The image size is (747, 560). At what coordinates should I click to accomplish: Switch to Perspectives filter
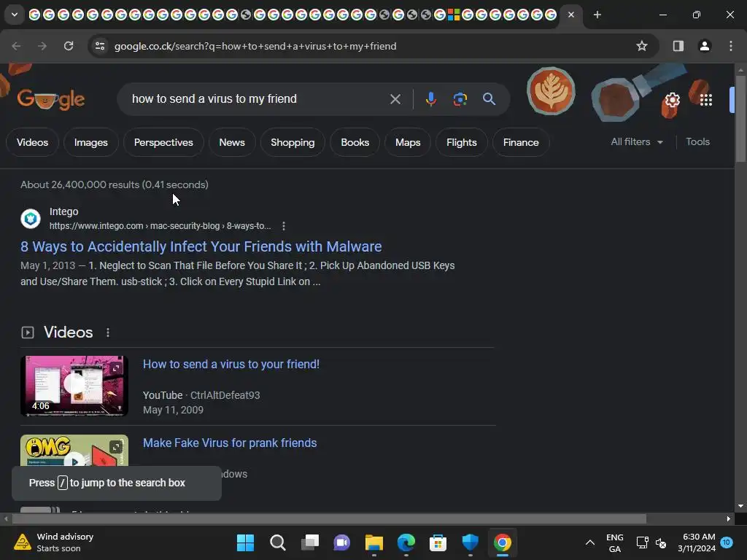(163, 142)
